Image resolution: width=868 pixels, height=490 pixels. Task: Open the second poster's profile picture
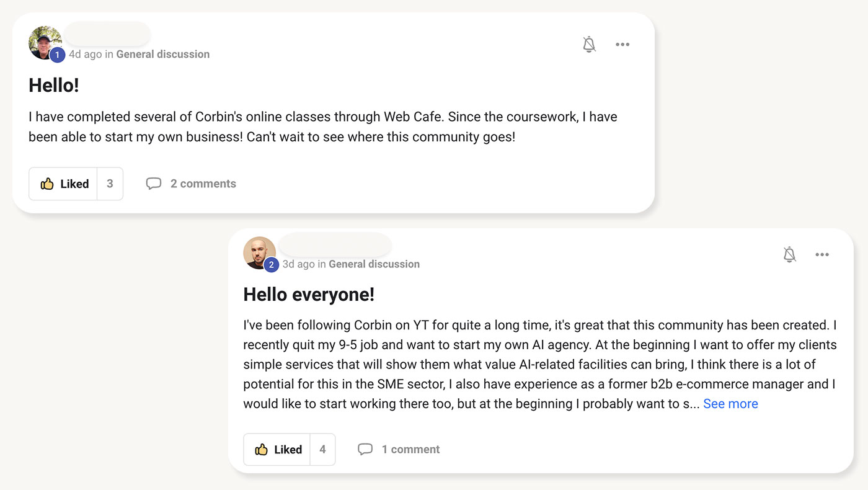(x=259, y=252)
